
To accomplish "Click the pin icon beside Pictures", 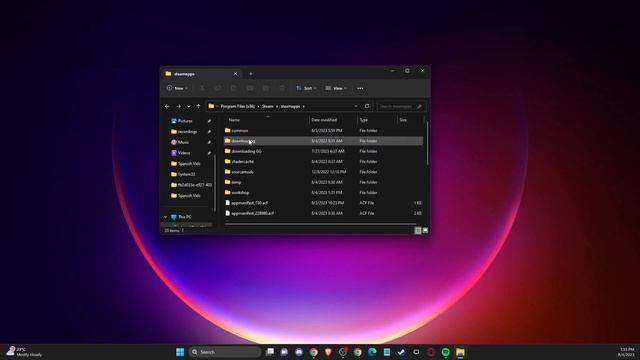I will 209,121.
